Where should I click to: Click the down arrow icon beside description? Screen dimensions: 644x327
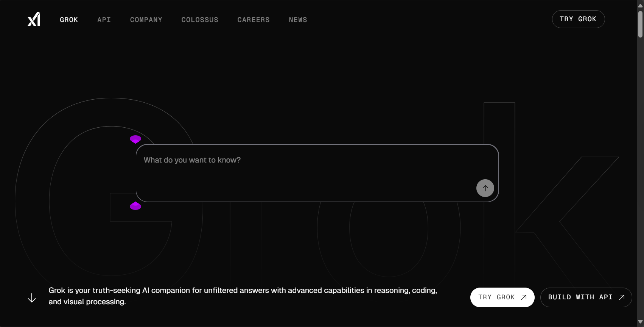click(32, 298)
